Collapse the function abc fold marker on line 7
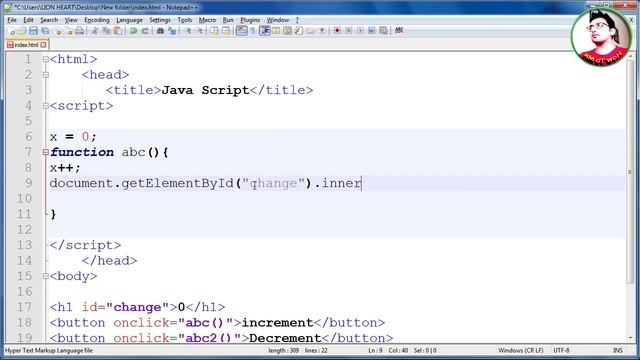Viewport: 640px width, 360px height. point(46,153)
